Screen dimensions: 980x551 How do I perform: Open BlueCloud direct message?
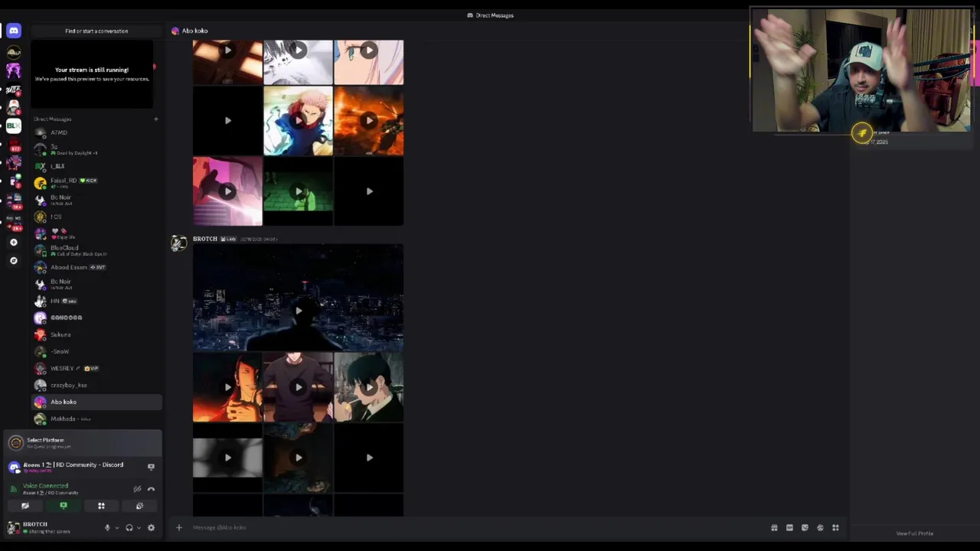[96, 250]
